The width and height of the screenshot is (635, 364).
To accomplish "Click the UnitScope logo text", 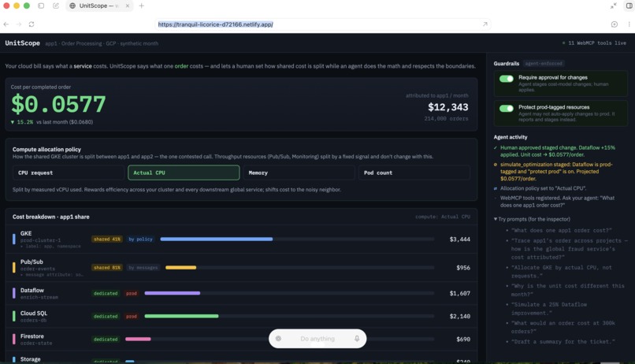I will tap(22, 43).
